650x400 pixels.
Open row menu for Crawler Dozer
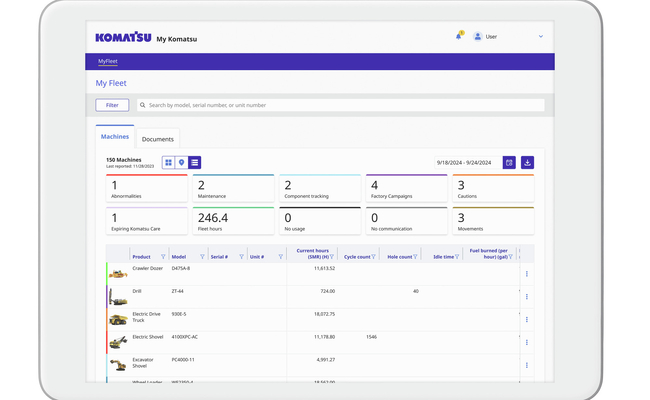coord(527,274)
